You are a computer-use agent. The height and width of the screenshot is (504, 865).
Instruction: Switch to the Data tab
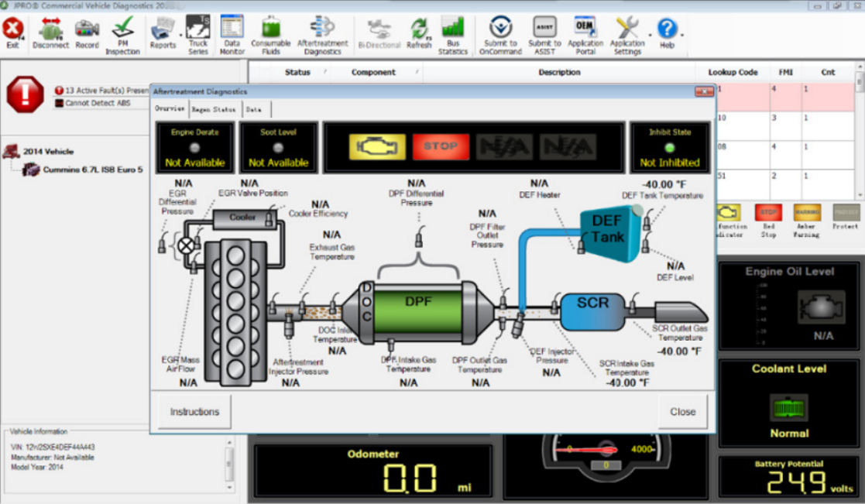[254, 109]
